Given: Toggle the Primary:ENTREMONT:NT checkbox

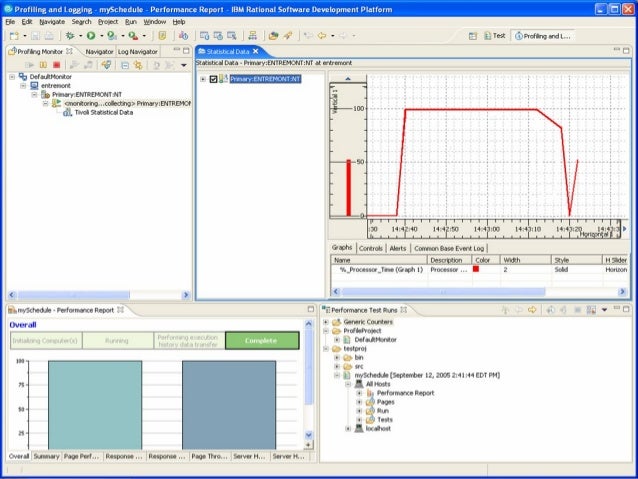Looking at the screenshot, I should 213,79.
